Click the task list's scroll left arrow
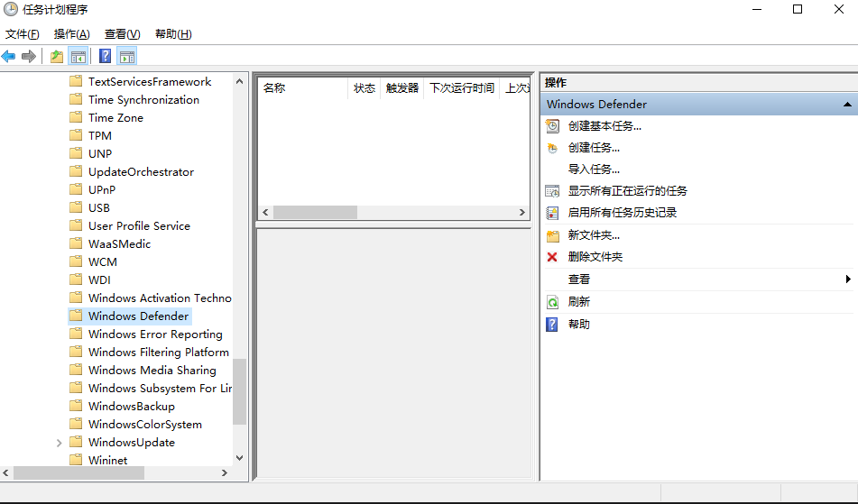Image resolution: width=858 pixels, height=504 pixels. tap(265, 212)
